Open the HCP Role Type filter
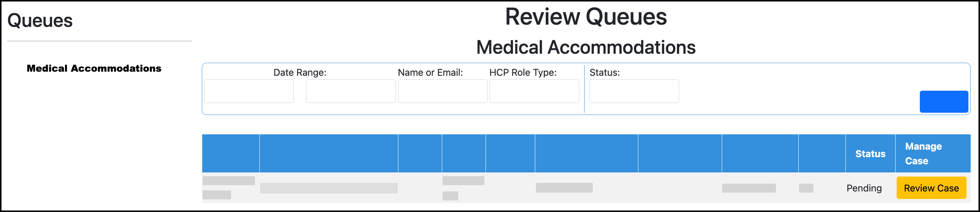 click(534, 91)
